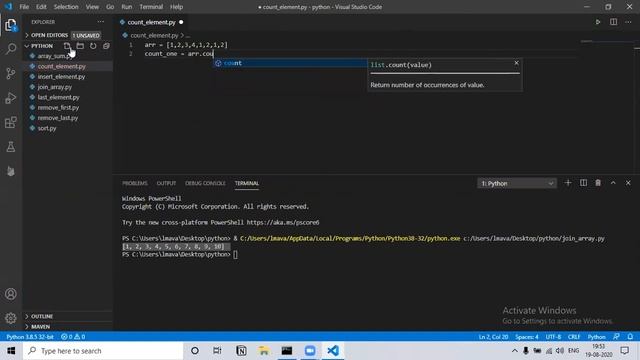
Task: Open editor More Actions ellipsis
Action: (628, 22)
